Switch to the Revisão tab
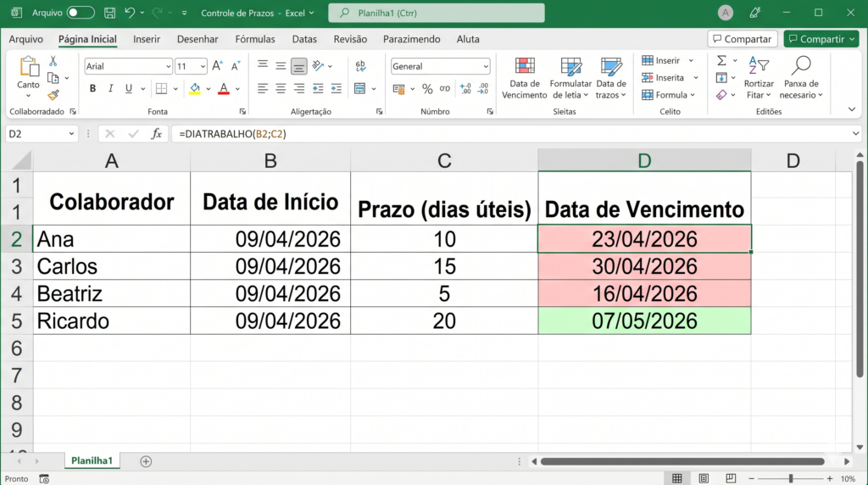Image resolution: width=868 pixels, height=485 pixels. [350, 39]
